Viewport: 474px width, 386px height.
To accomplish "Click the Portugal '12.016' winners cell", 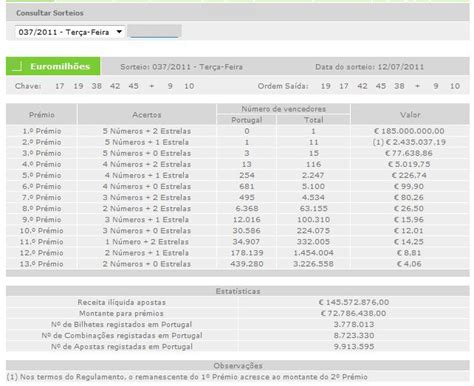I will (247, 219).
